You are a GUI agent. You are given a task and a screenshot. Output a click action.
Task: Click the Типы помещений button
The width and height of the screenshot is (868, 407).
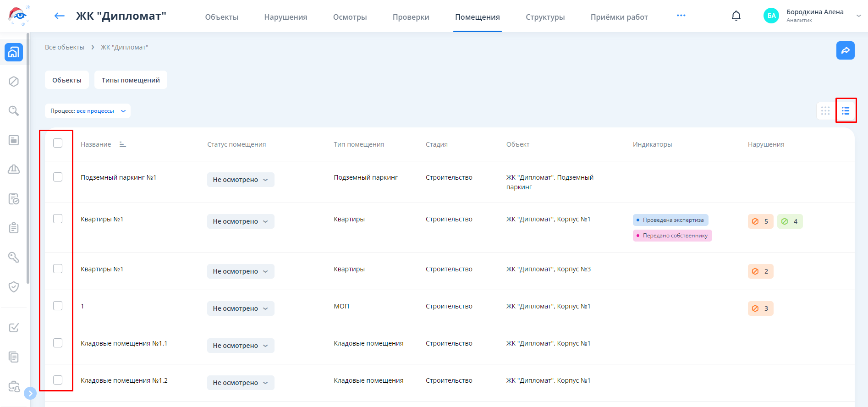[131, 80]
